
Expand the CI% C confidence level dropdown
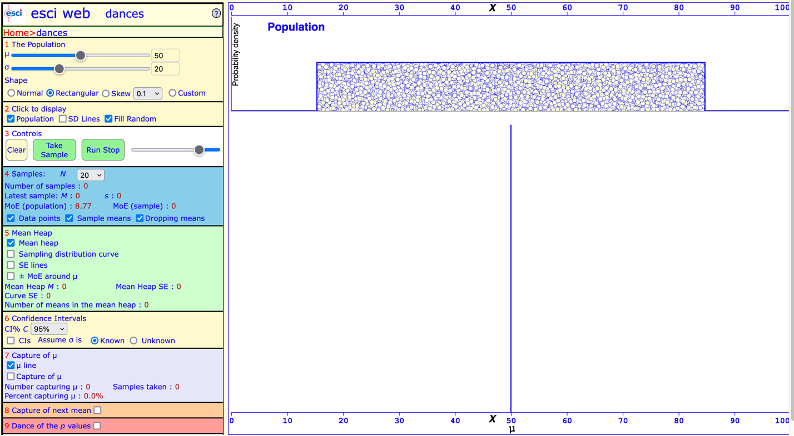pyautogui.click(x=49, y=328)
